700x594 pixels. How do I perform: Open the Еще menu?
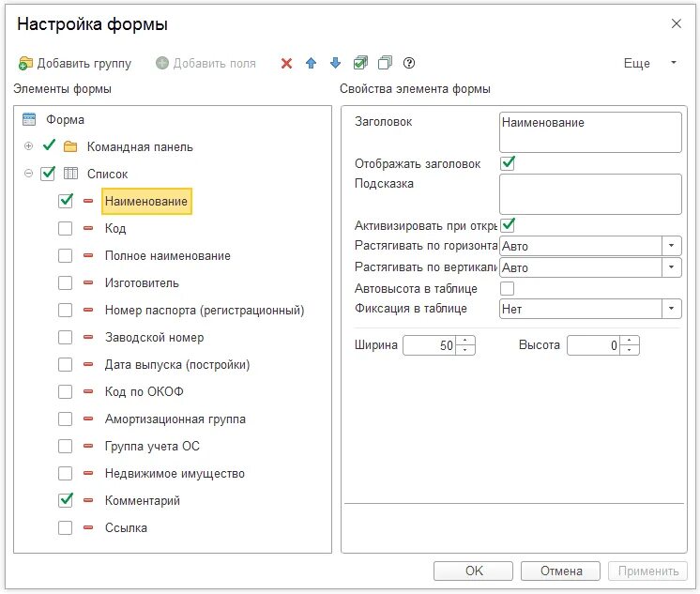coord(649,64)
